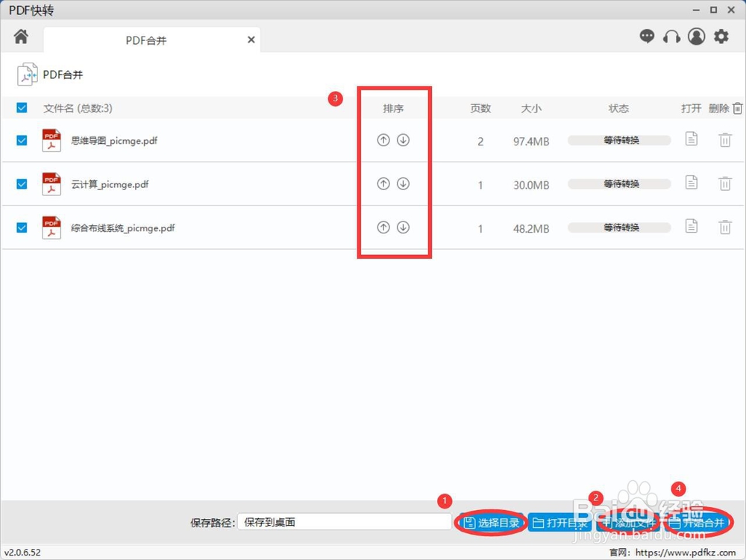Open the feedback chat bubble icon
Screen dimensions: 746x560
647,36
